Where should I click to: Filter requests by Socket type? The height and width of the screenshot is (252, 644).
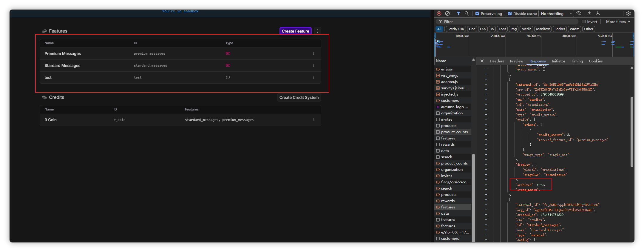(x=560, y=29)
